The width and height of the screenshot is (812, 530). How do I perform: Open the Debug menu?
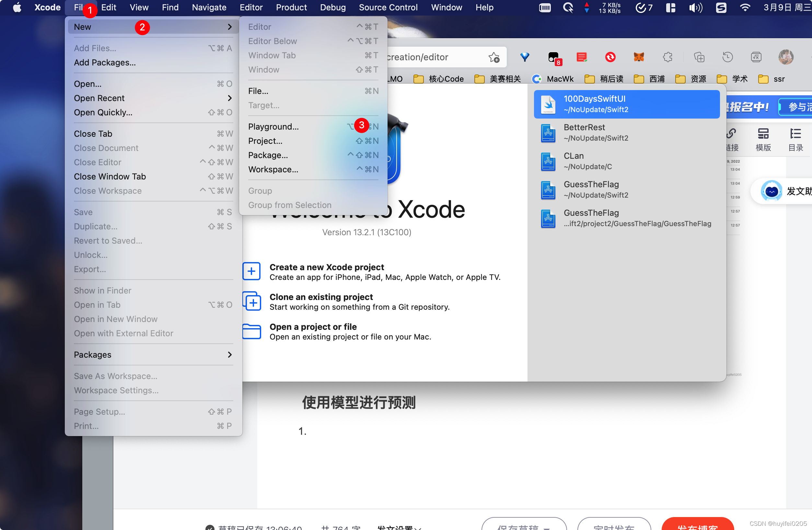coord(333,7)
